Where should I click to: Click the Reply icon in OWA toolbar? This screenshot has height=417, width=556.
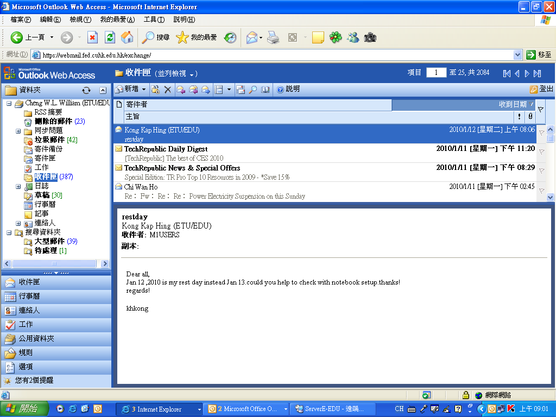pos(181,90)
